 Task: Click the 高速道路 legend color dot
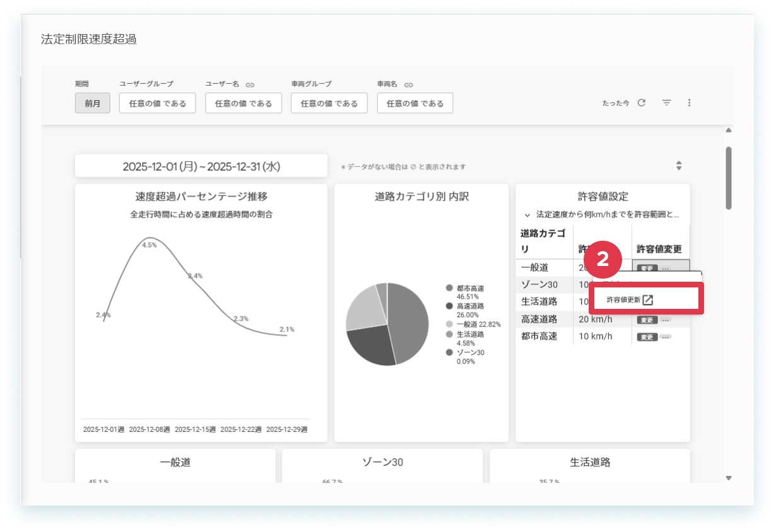449,306
